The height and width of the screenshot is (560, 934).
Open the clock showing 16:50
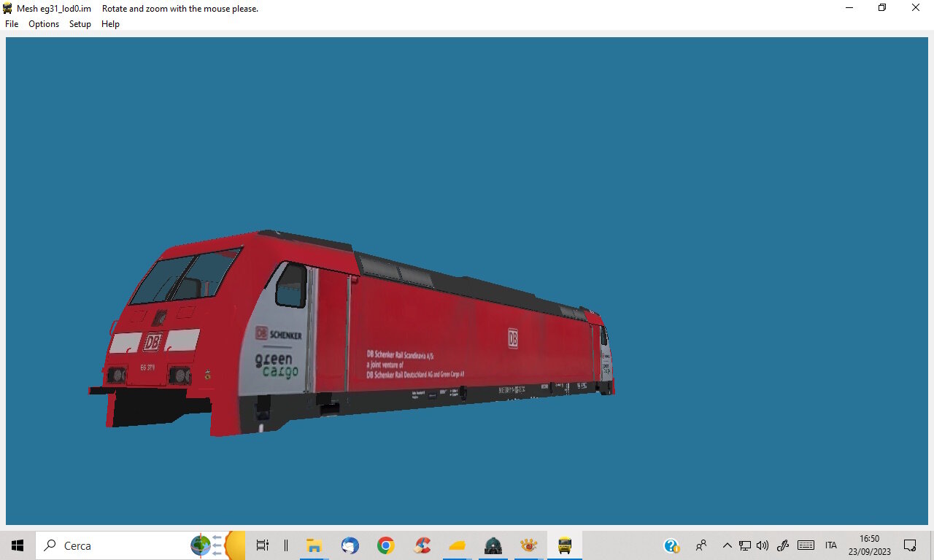click(x=870, y=545)
